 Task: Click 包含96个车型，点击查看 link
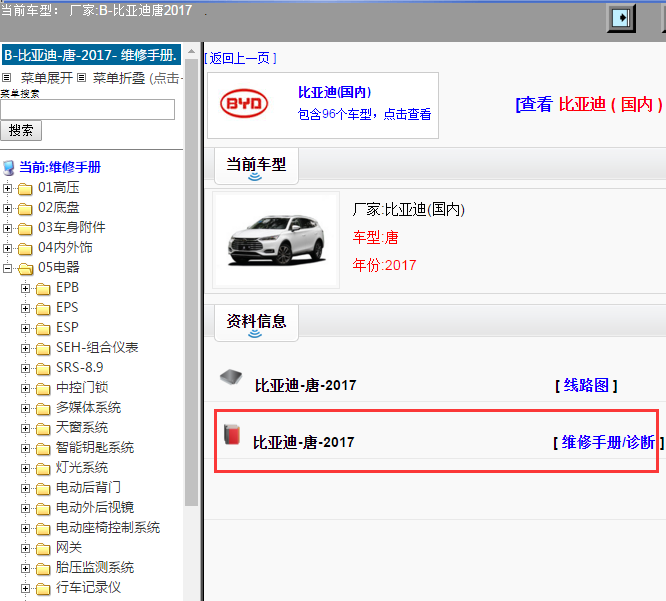click(x=364, y=114)
